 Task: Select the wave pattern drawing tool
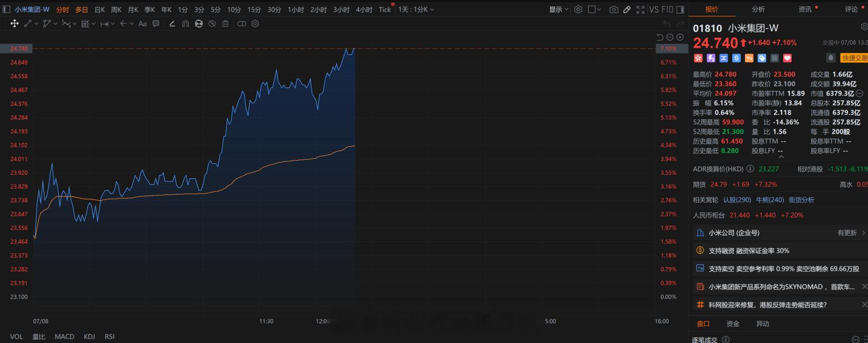pos(66,23)
